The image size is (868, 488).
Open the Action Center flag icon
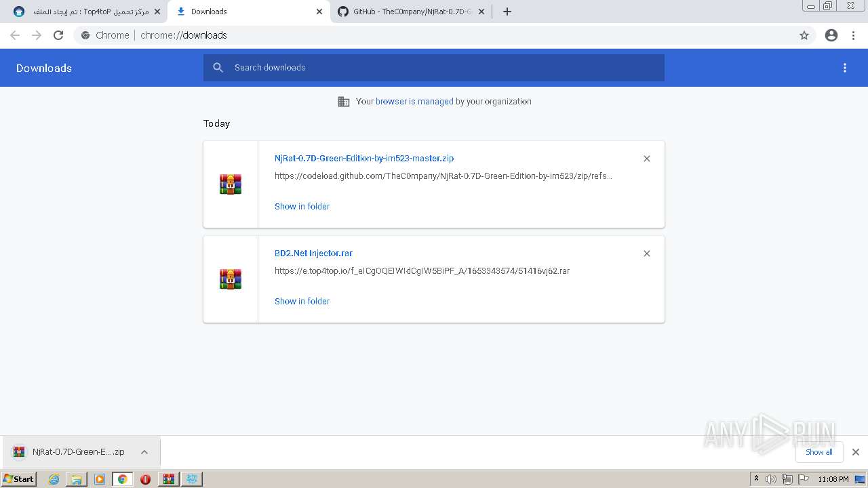(x=804, y=479)
